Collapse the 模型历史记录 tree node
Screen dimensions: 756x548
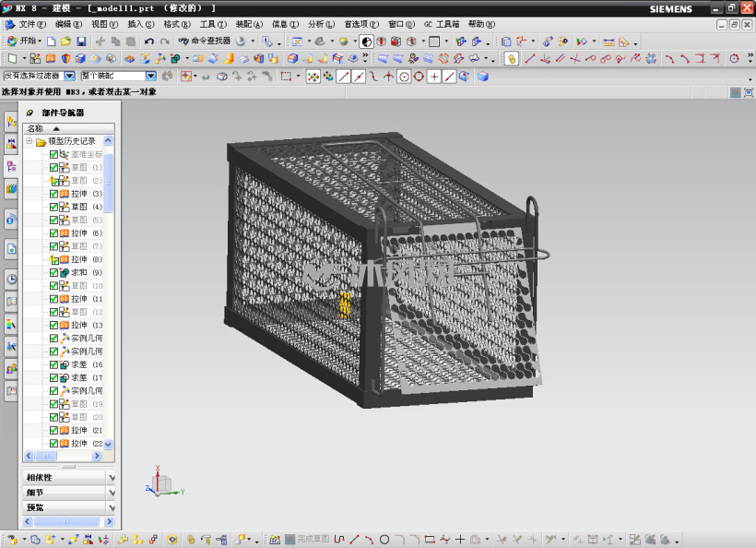[29, 141]
